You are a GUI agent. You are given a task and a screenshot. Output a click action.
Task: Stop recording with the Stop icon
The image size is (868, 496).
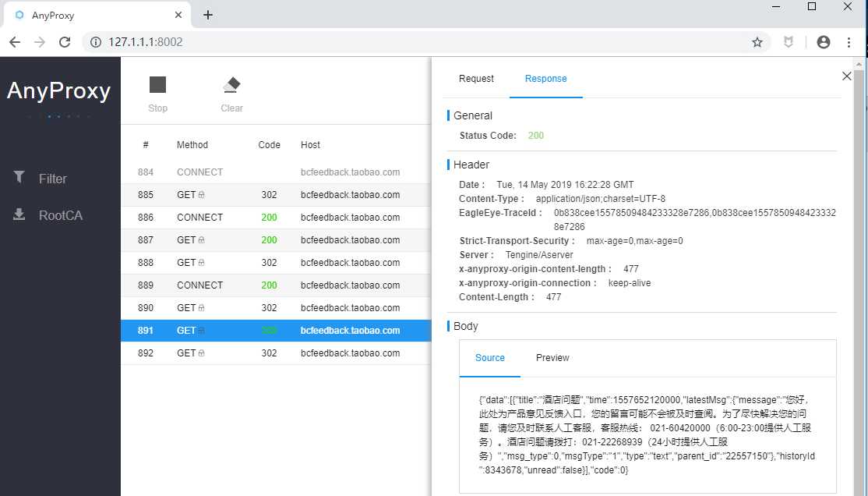point(157,85)
